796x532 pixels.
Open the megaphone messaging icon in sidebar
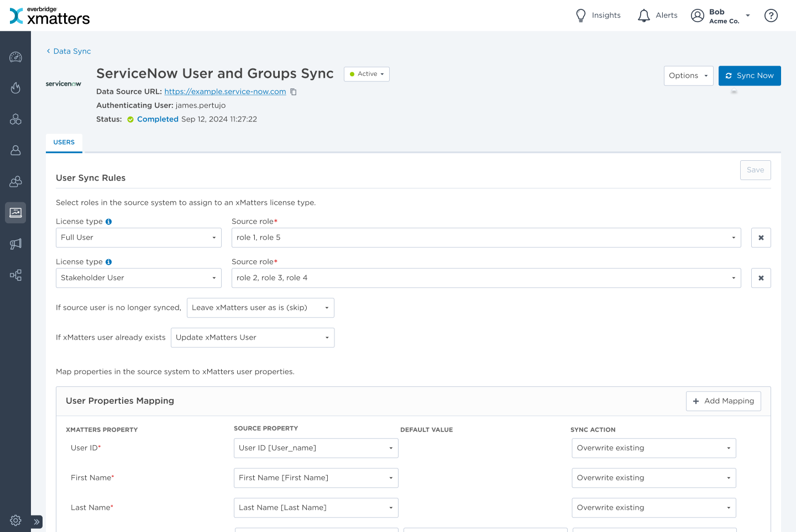[15, 244]
